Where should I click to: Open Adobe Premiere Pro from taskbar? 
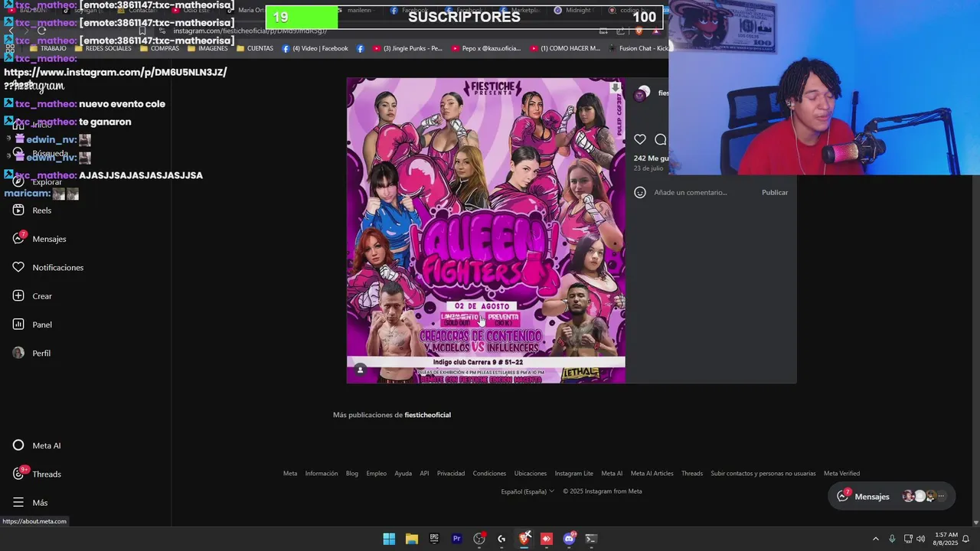tap(456, 539)
